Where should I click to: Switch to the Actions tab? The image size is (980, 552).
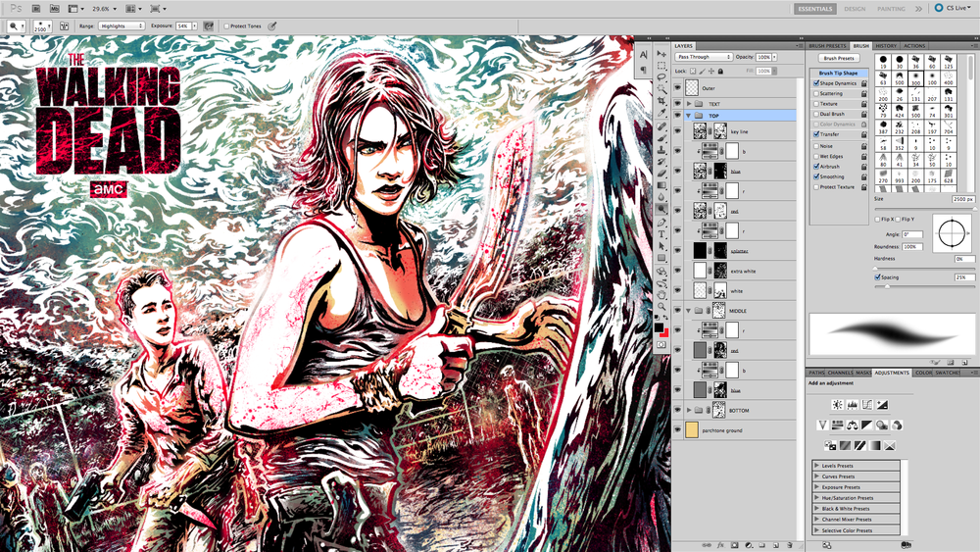click(x=913, y=46)
